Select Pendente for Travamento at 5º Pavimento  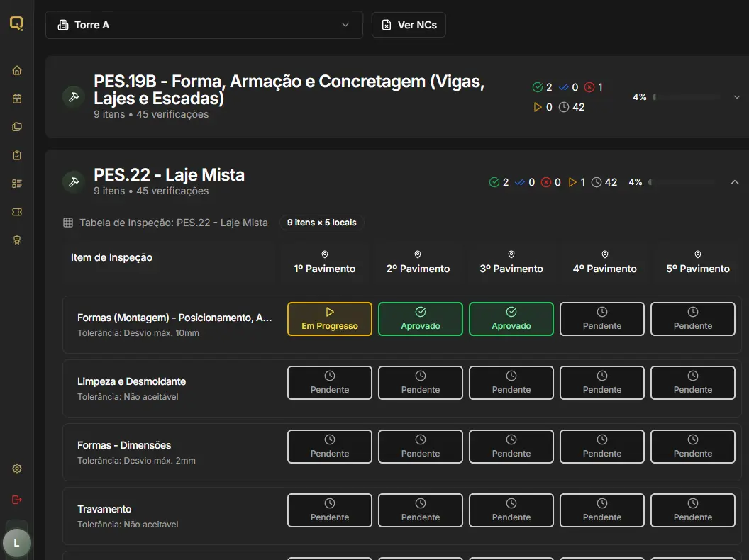pyautogui.click(x=693, y=510)
